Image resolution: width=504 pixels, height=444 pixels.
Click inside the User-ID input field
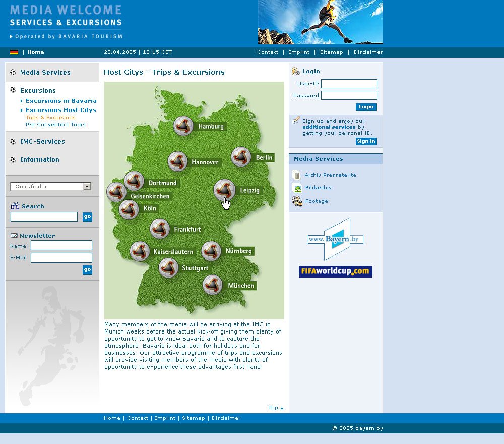349,83
